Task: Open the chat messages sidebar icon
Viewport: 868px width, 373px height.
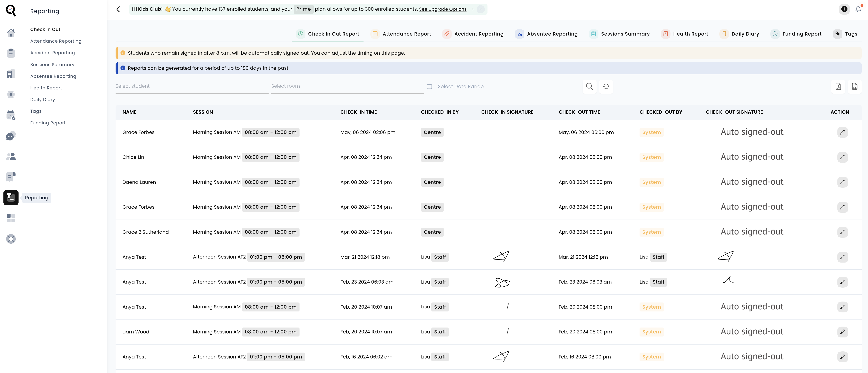Action: point(11,136)
